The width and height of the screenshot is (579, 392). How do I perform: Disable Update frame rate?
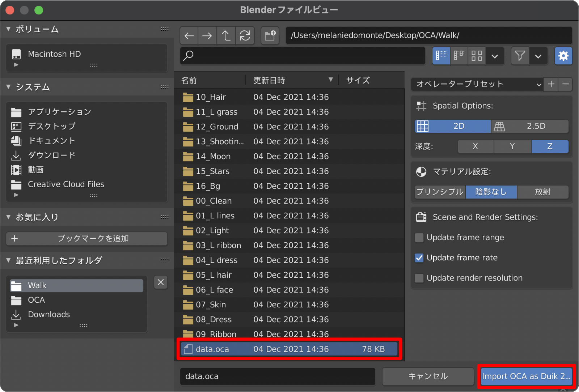419,258
